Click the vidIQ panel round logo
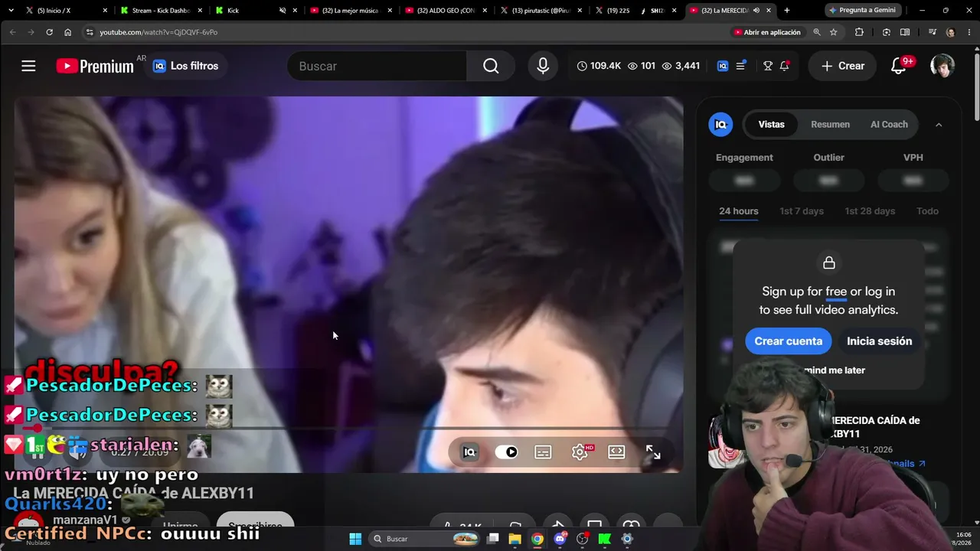 (720, 124)
